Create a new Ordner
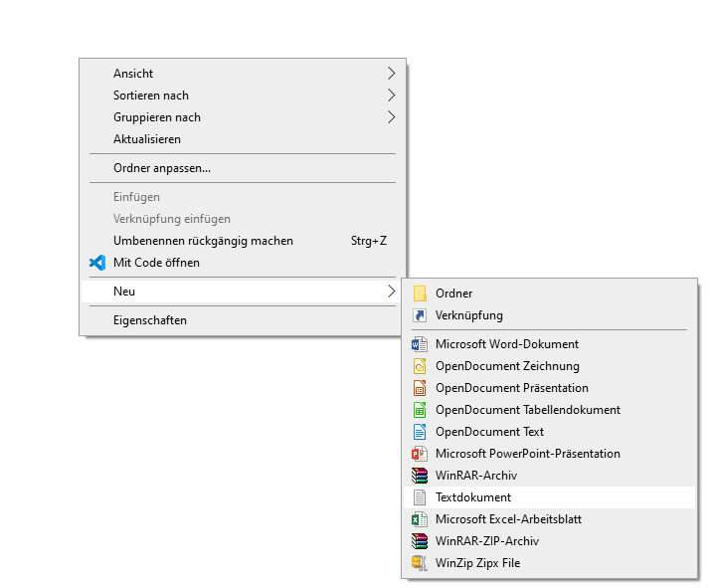 coord(549,294)
